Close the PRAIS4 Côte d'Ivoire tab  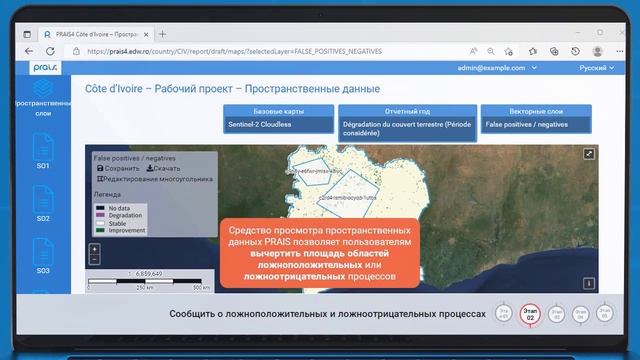click(x=146, y=35)
